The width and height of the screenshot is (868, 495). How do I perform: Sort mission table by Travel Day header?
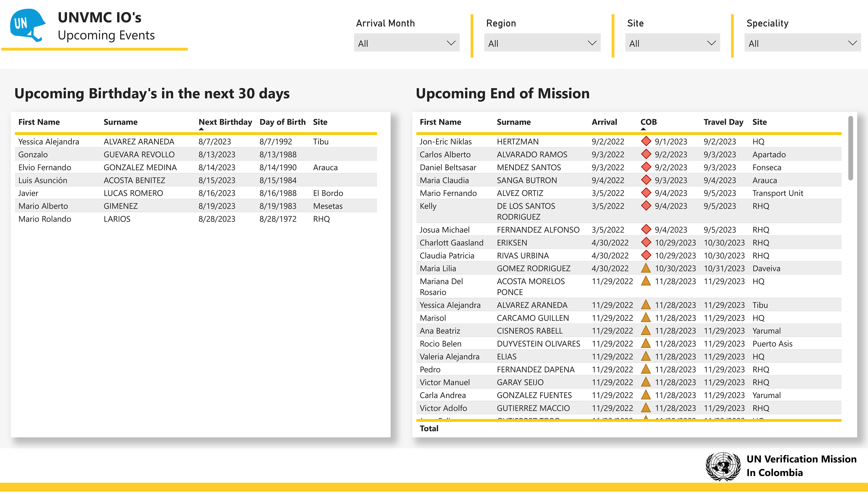point(723,122)
